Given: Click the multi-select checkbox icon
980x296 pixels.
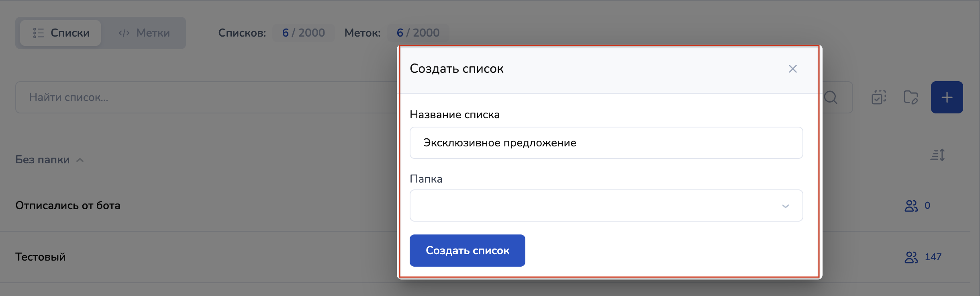Looking at the screenshot, I should point(879,97).
